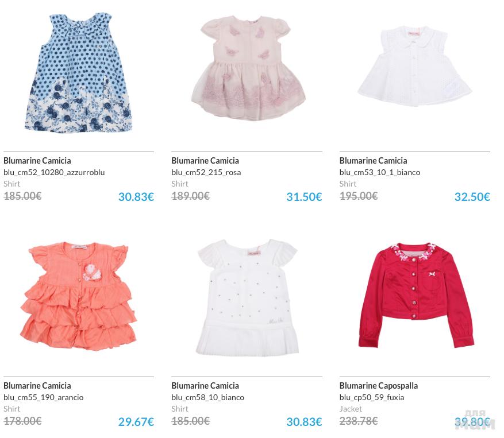Click the blu_cm52_10280_azzurroblu product code

54,172
